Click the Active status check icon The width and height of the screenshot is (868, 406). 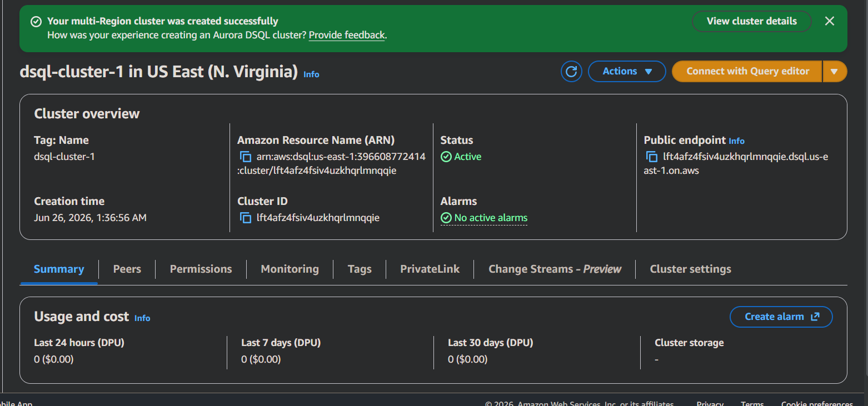click(x=446, y=157)
